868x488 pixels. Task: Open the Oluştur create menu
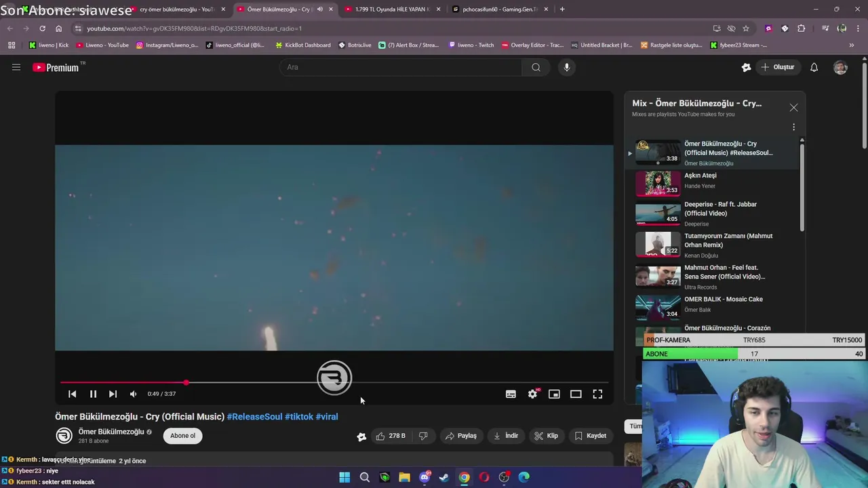[777, 67]
